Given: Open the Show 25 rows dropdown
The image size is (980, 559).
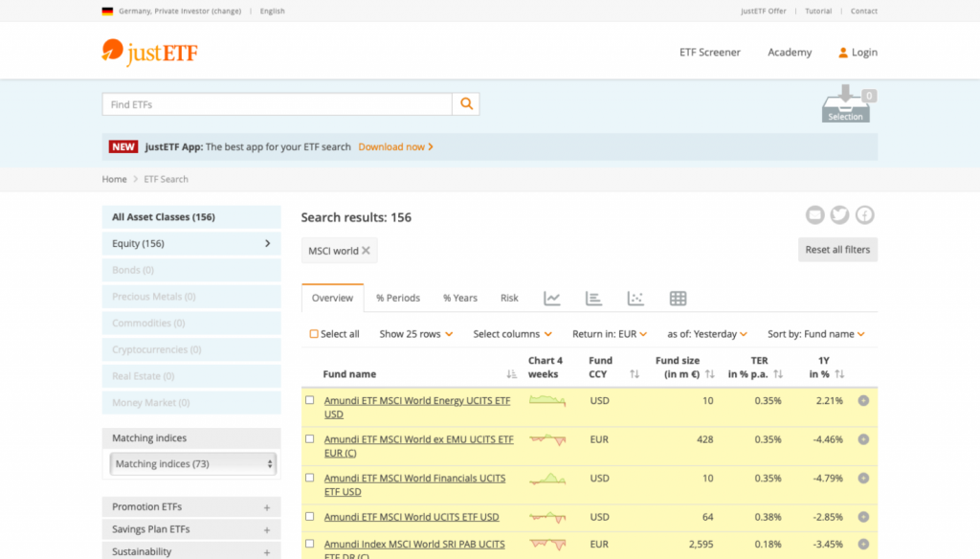Looking at the screenshot, I should (416, 334).
